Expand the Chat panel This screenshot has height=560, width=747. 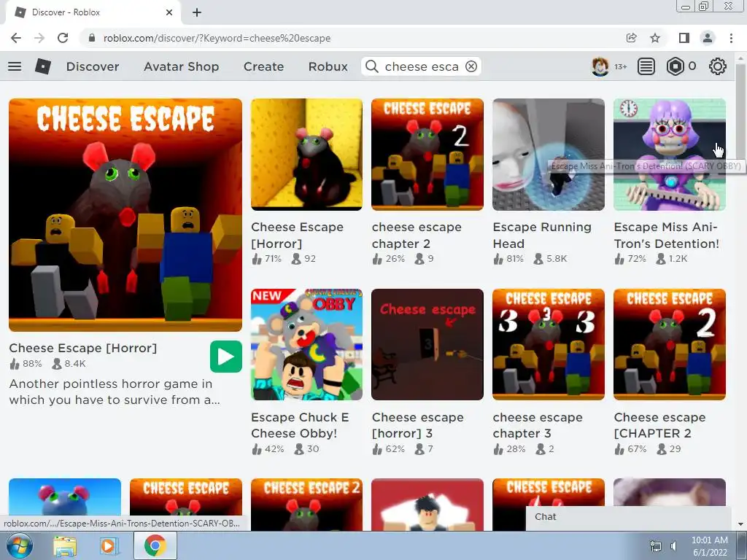628,517
